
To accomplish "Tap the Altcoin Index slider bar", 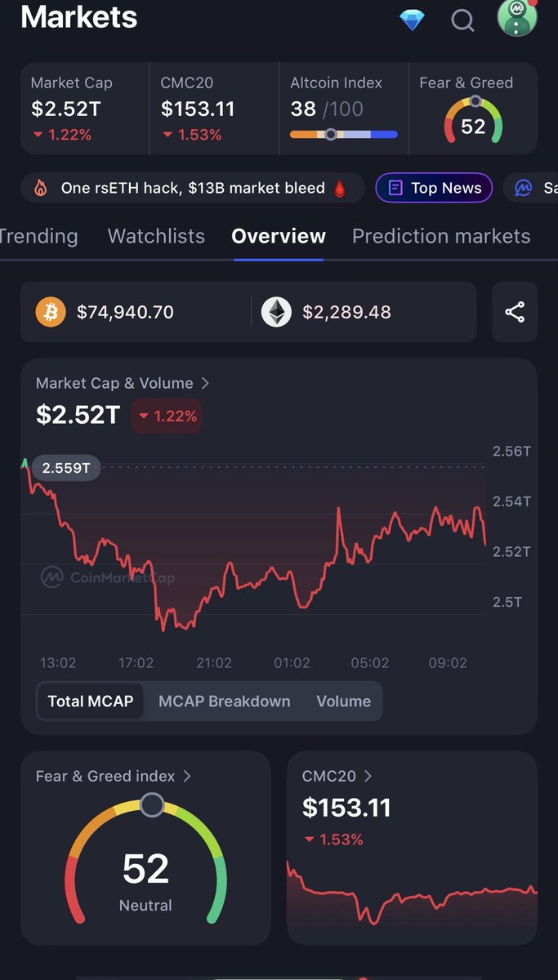I will click(x=344, y=134).
